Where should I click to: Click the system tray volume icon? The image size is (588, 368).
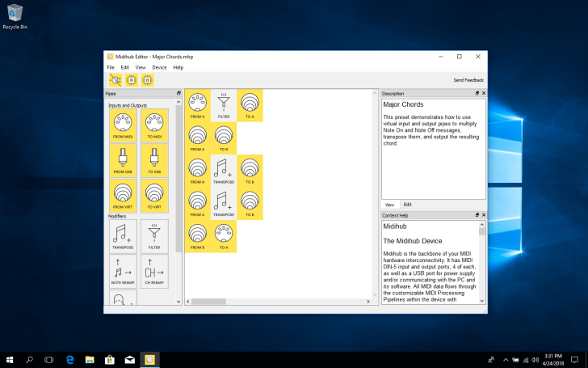(x=535, y=360)
